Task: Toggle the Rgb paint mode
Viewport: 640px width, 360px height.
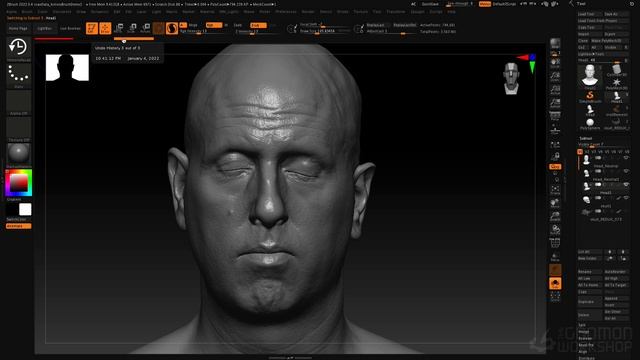Action: 214,25
